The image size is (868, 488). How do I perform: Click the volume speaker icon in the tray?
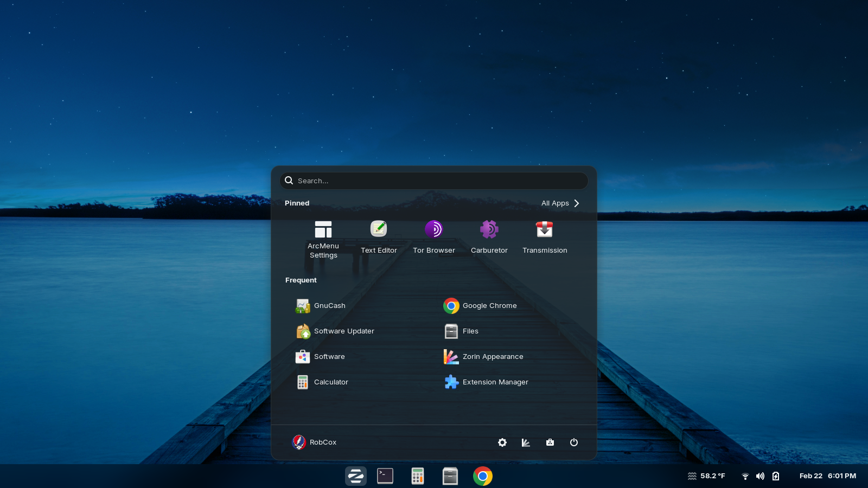760,476
